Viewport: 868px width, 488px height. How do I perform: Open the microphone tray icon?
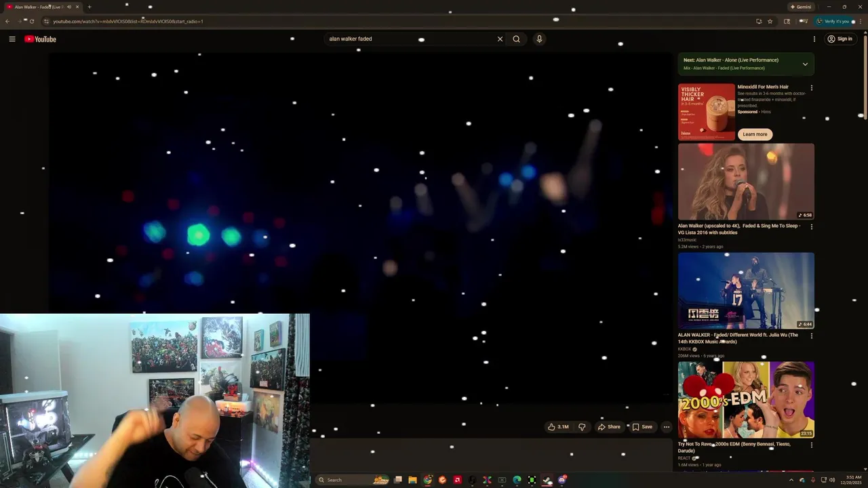coord(812,480)
